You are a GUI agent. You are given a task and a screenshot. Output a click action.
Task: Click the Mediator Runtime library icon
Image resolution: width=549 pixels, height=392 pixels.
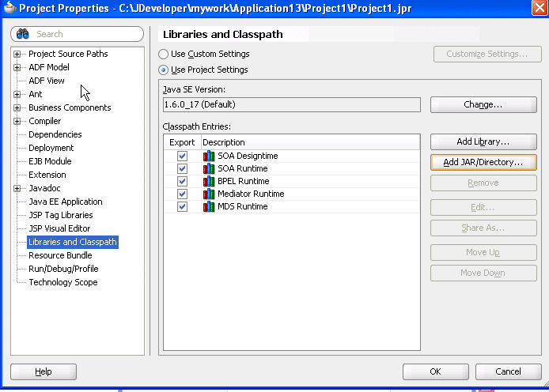tap(209, 194)
